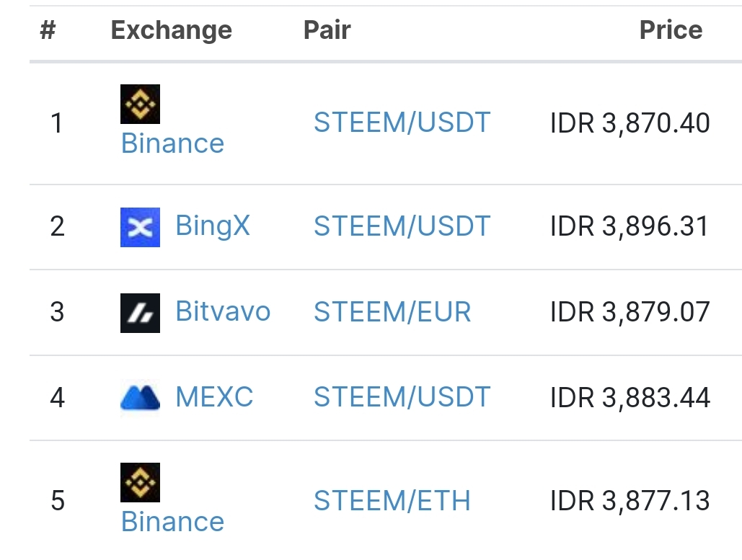The height and width of the screenshot is (560, 742).
Task: Click the Binance logo in row 5
Action: click(x=140, y=483)
